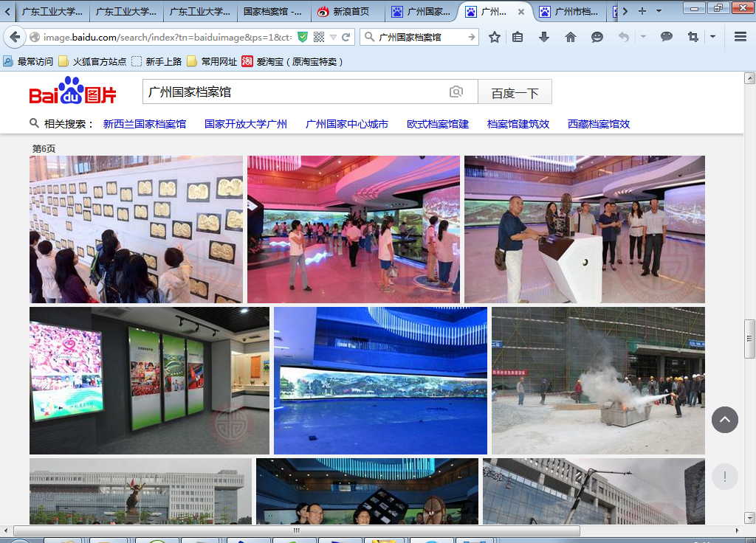Go to the browser home page icon
The width and height of the screenshot is (756, 543).
571,37
